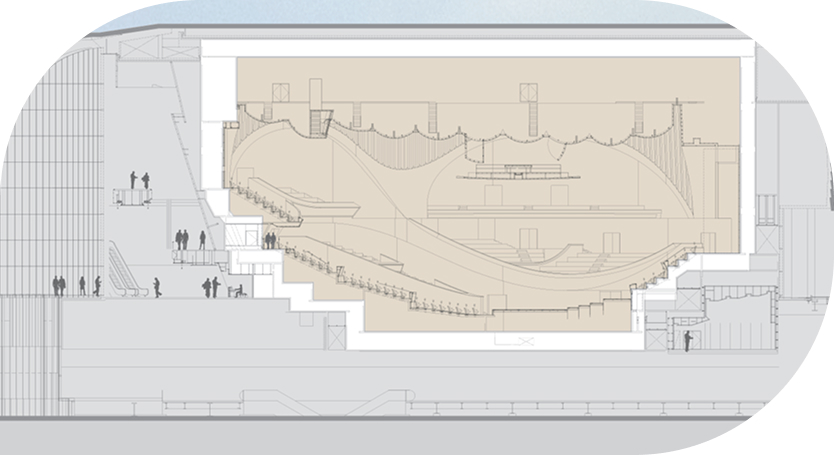Image resolution: width=834 pixels, height=455 pixels.
Task: Click the escalator in the left lobby
Action: point(122,270)
